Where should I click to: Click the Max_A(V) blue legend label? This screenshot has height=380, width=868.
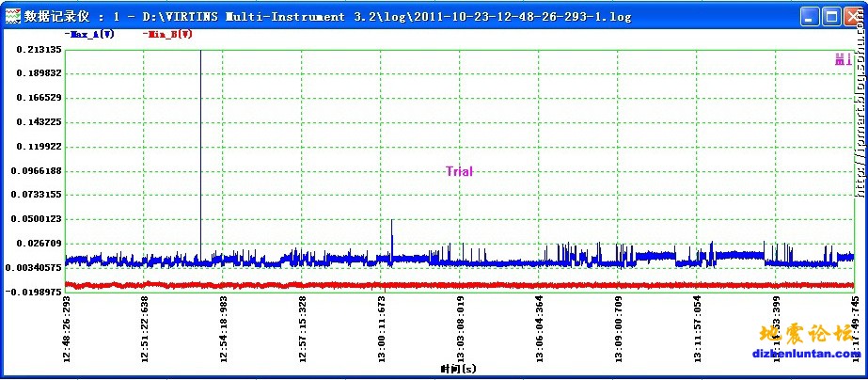click(x=90, y=35)
